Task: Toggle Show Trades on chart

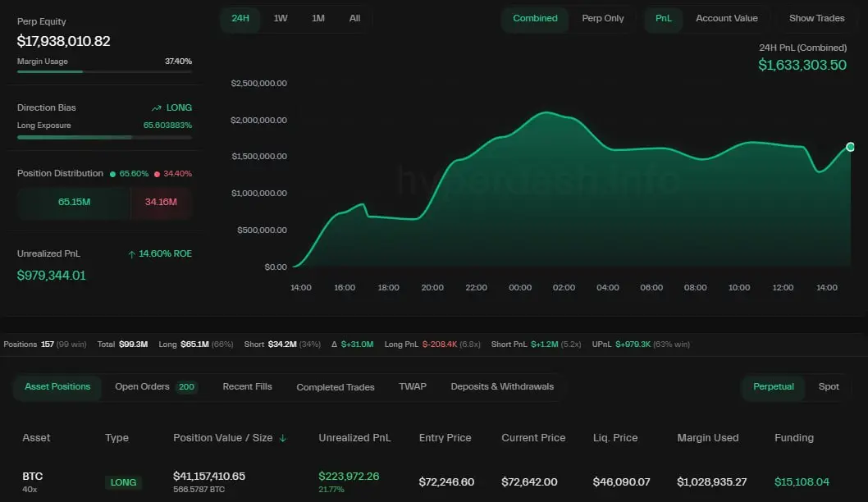Action: [816, 18]
